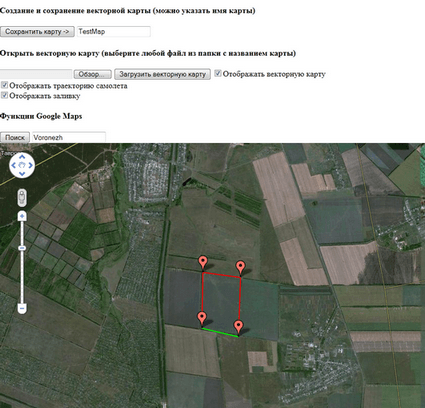This screenshot has height=408, width=425.
Task: Pan the map right with arrow
Action: 30,165
